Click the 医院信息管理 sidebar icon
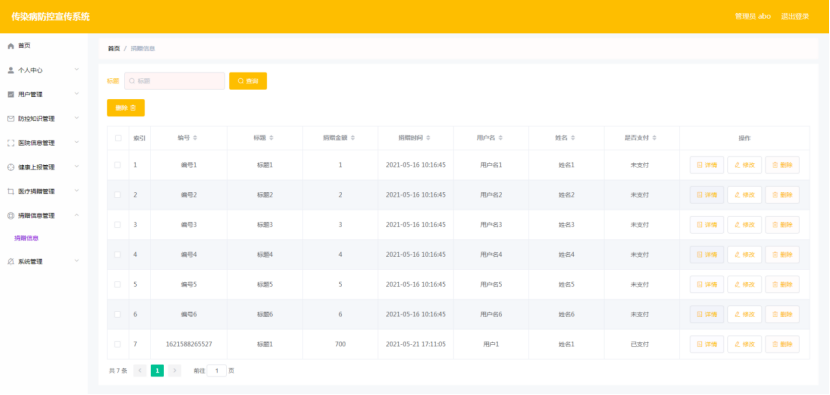This screenshot has height=395, width=830. coord(11,143)
